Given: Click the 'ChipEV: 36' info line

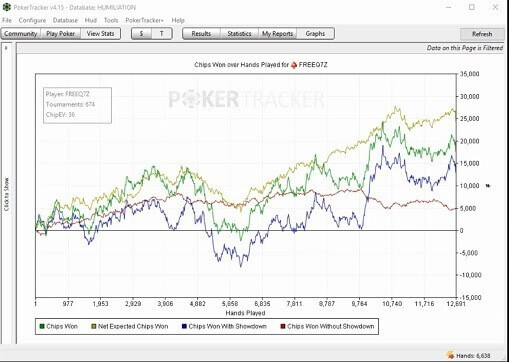Looking at the screenshot, I should click(60, 115).
